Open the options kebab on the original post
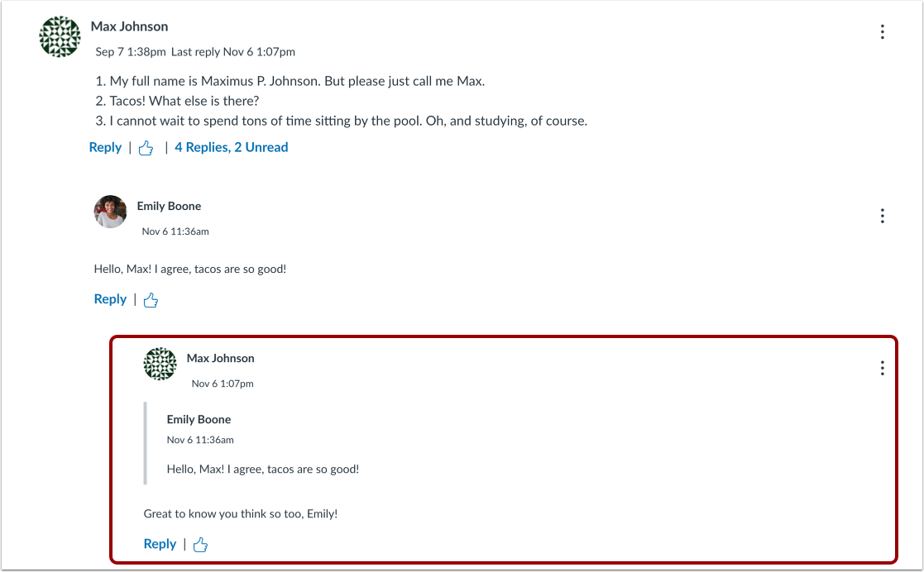The height and width of the screenshot is (572, 924). (882, 31)
